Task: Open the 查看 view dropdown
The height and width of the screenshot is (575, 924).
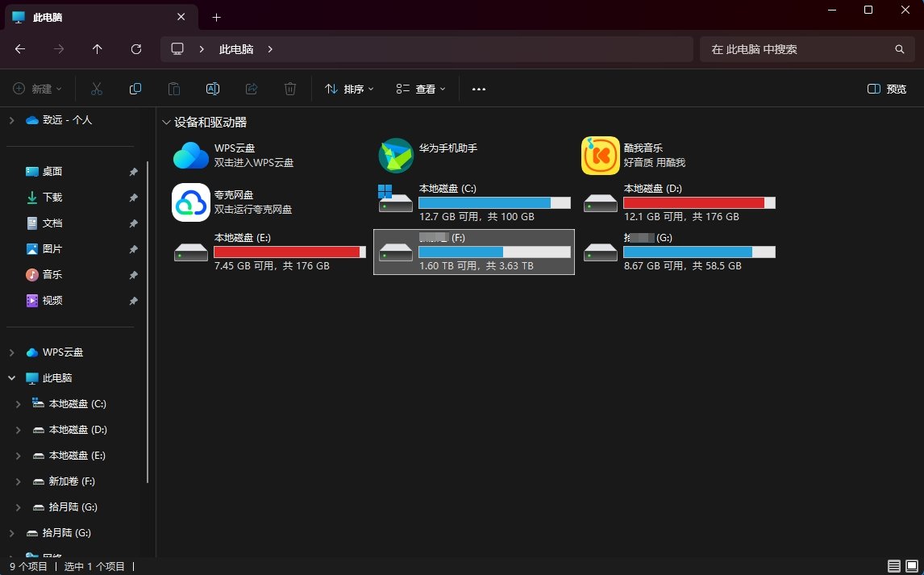Action: click(x=421, y=90)
